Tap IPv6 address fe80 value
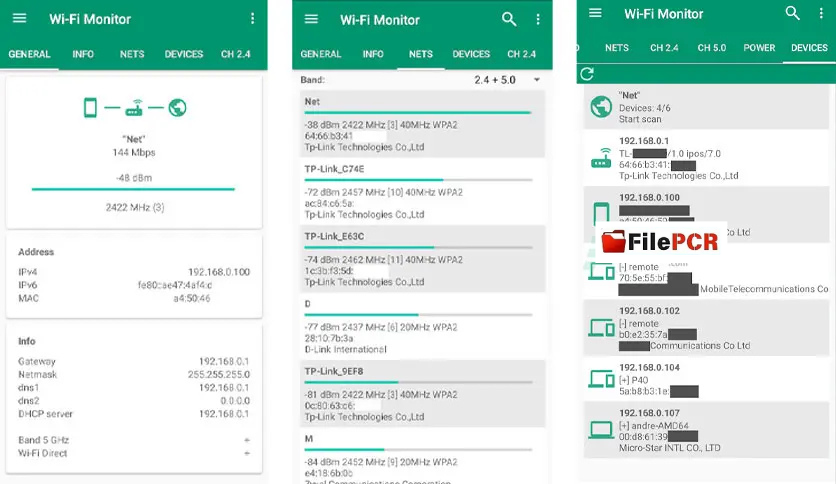 [175, 285]
